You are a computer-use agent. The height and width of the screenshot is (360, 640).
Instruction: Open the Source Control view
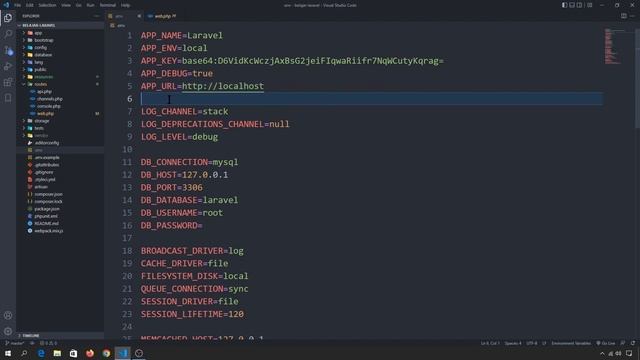tap(8, 50)
